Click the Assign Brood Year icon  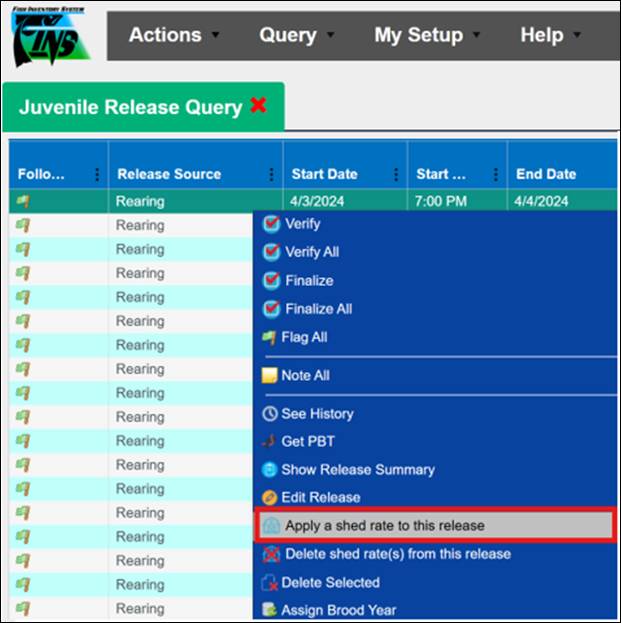click(x=269, y=610)
